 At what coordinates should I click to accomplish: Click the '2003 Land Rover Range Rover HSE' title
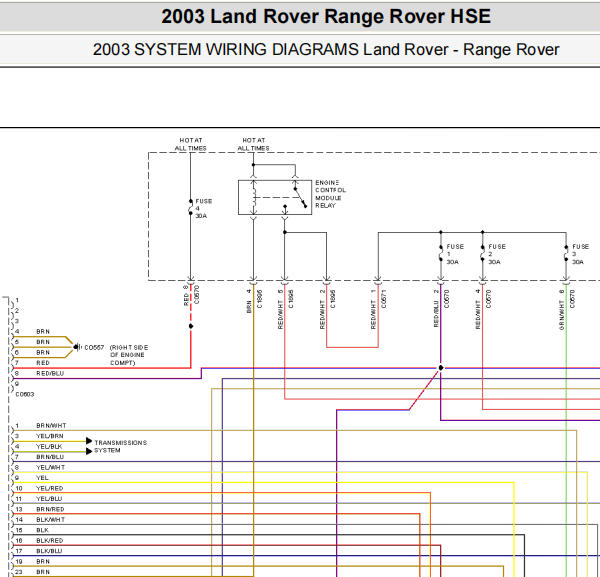(326, 16)
